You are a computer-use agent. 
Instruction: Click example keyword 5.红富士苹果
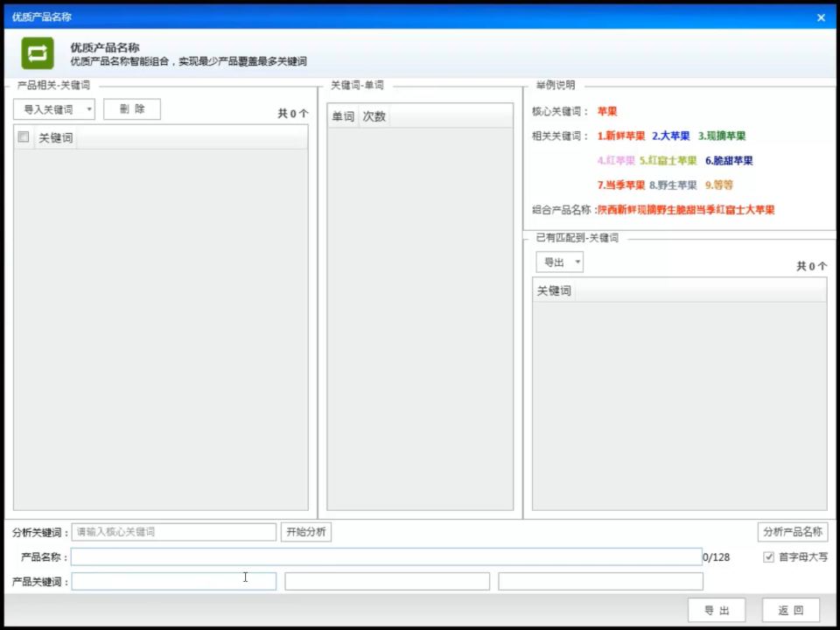(668, 161)
